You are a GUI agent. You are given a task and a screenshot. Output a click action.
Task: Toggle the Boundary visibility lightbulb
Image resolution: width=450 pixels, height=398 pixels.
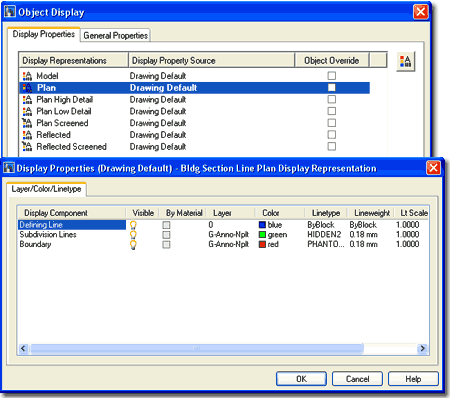133,245
